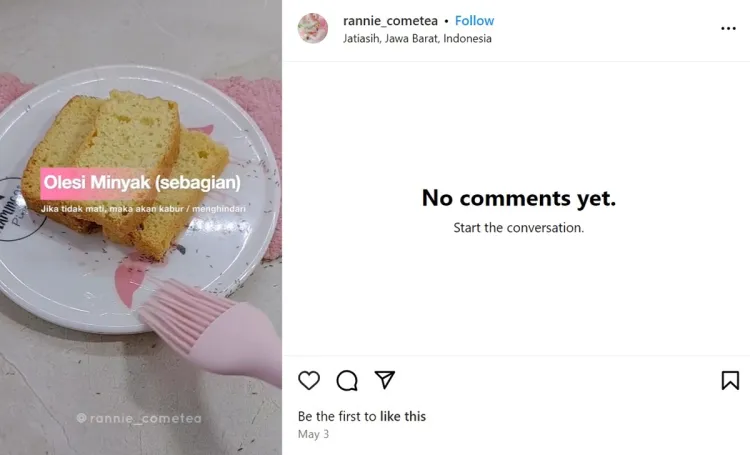The image size is (750, 455).
Task: Click the 'Be the first to' text
Action: 336,416
